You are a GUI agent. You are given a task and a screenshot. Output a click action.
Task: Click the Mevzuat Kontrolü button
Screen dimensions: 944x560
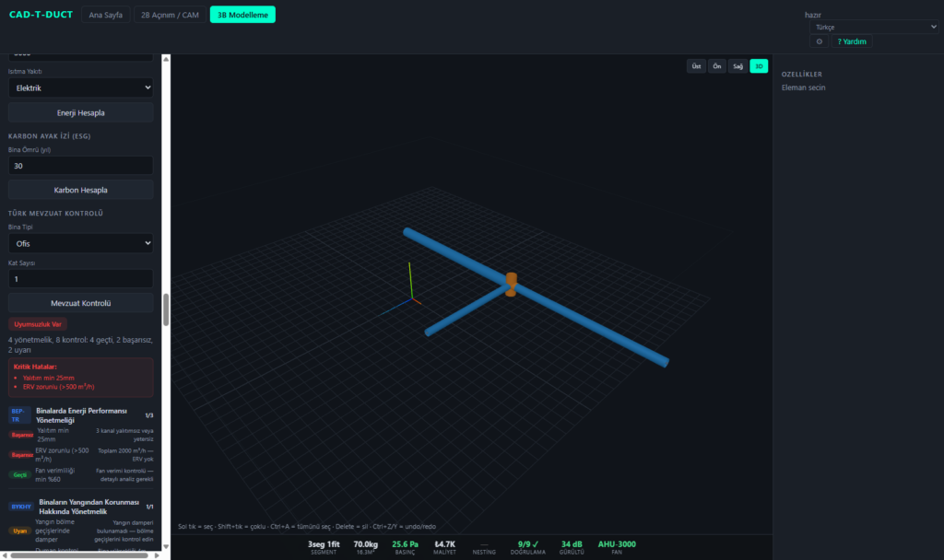pos(81,303)
